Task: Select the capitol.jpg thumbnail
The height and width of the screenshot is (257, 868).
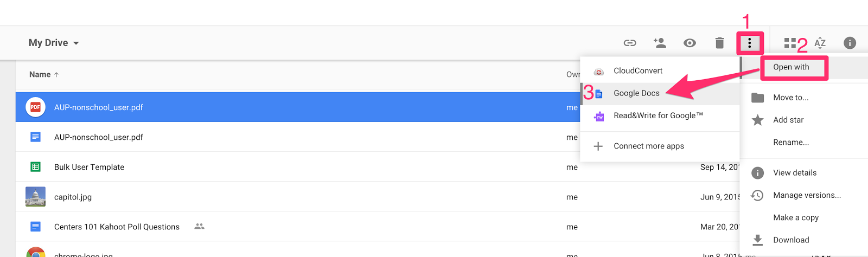Action: point(36,197)
